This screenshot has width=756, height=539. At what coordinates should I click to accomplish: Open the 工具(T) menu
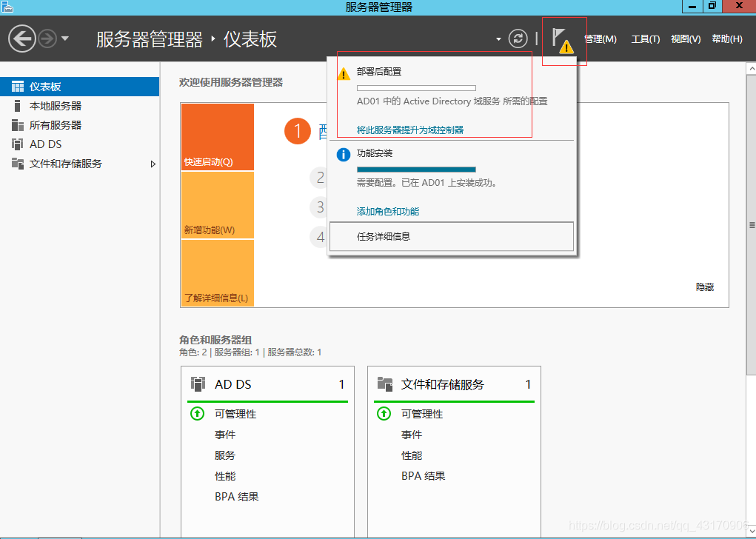(x=645, y=39)
